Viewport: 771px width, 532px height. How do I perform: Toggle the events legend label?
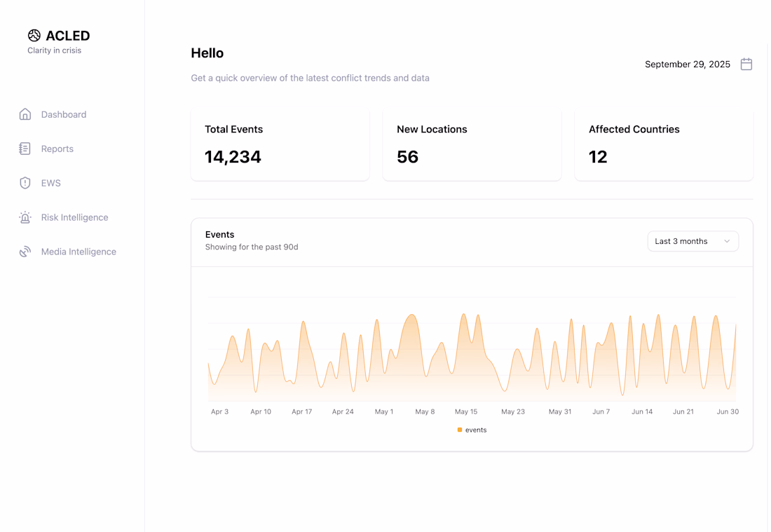(476, 430)
